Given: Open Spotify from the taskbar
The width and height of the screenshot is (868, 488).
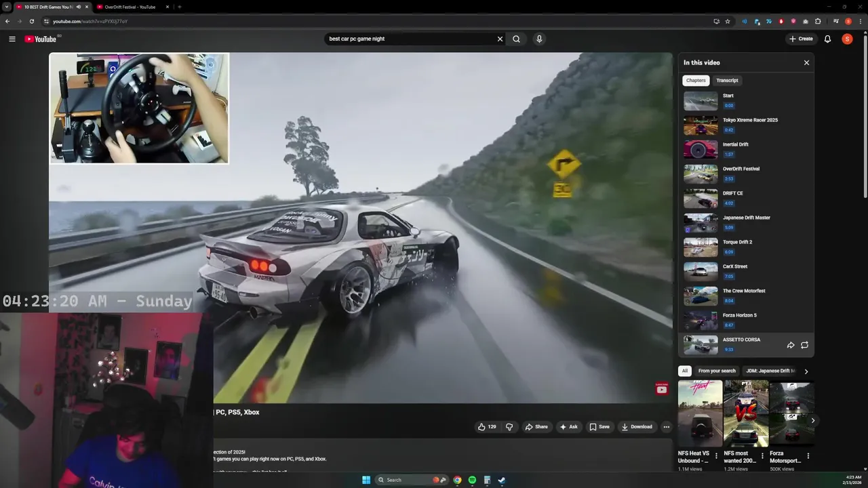Looking at the screenshot, I should (x=472, y=480).
